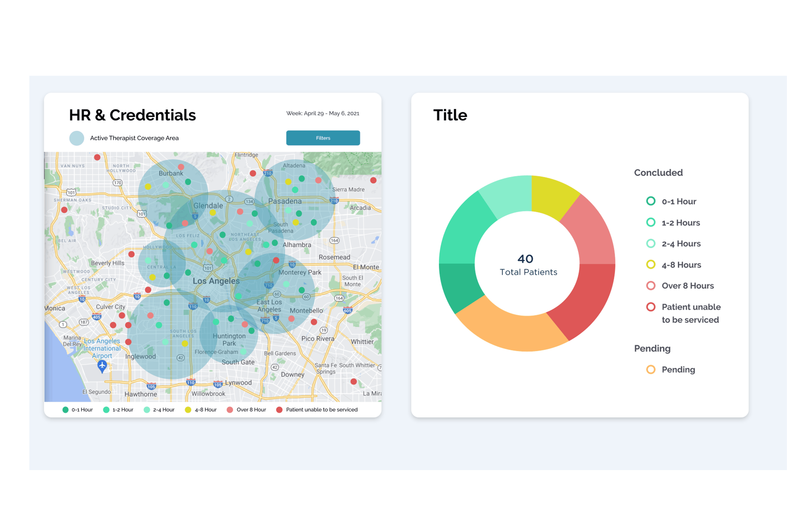
Task: Select the 4-8 Hours donut legend ring
Action: (x=651, y=264)
